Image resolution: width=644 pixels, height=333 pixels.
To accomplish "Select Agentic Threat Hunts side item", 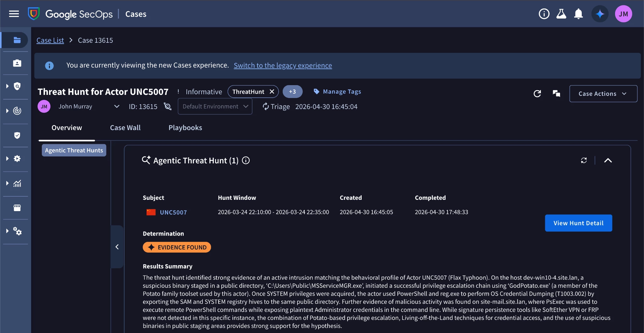I will click(x=74, y=150).
